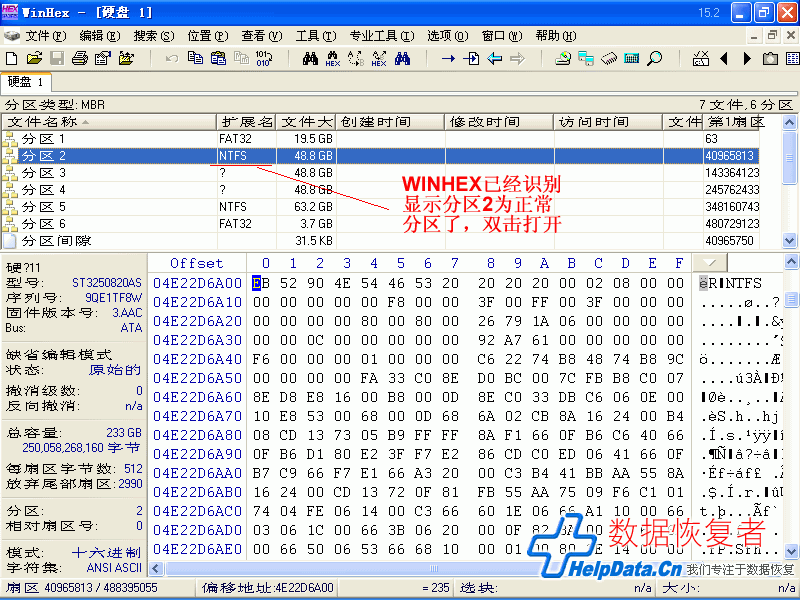This screenshot has height=600, width=800.
Task: Click the Open folder toolbar icon
Action: coord(126,58)
